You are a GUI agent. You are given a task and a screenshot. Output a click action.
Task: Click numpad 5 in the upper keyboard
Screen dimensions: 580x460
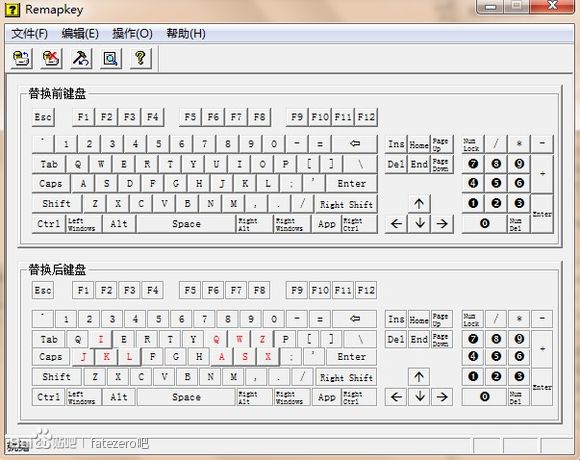coord(496,183)
